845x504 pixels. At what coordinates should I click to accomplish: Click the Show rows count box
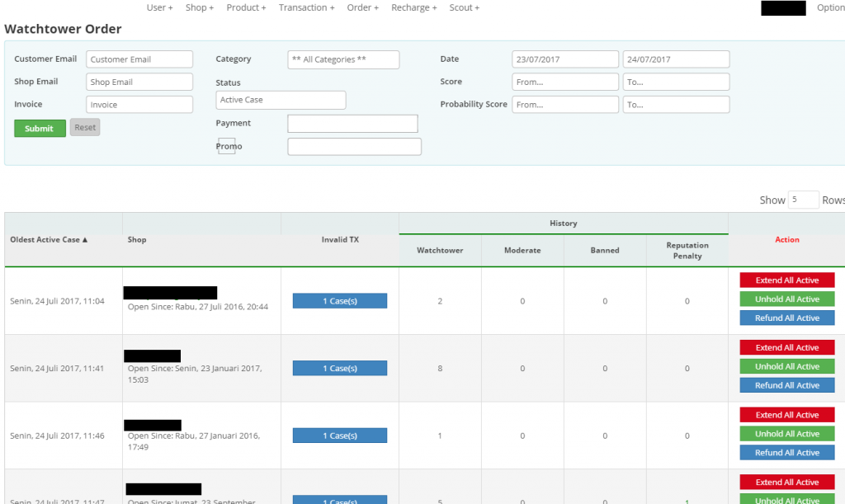coord(802,200)
